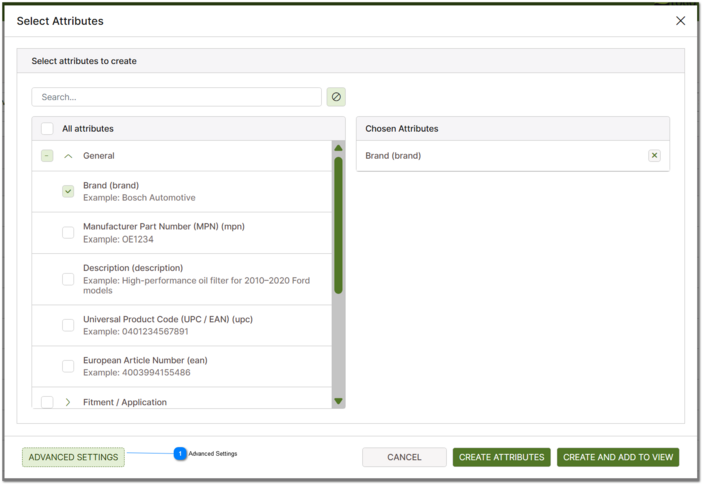Click the scroll up arrow in attribute list

point(338,147)
